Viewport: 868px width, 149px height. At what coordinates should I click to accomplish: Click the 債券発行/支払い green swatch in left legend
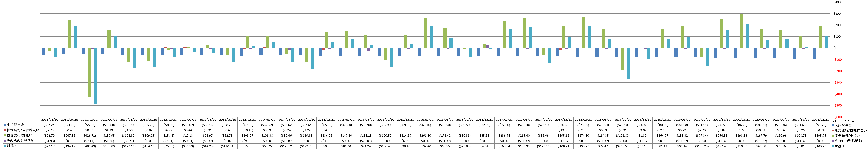[x=5, y=136]
